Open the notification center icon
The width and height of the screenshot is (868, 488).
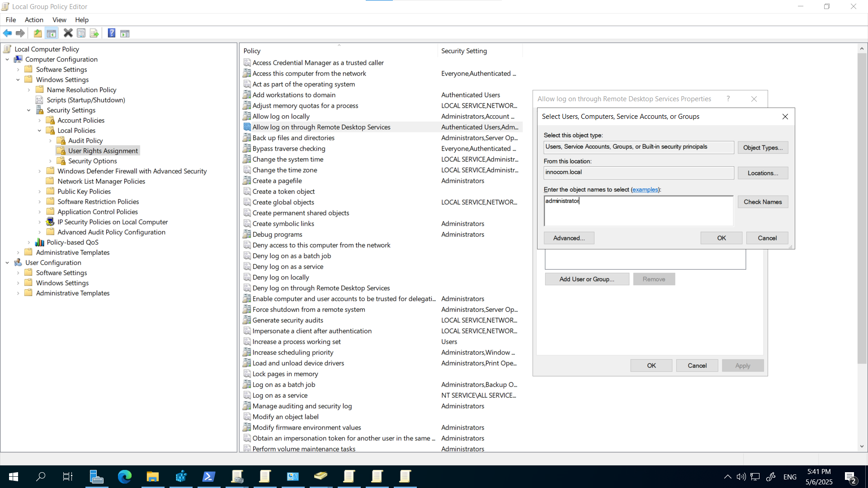pos(850,477)
